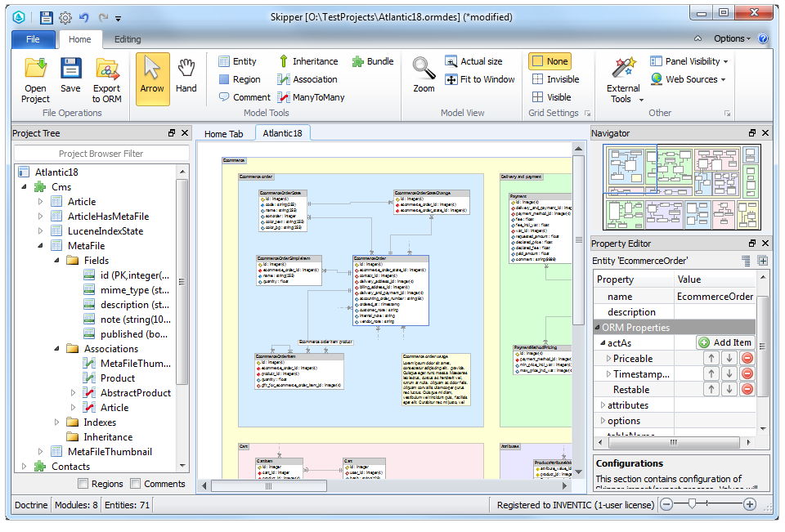785x532 pixels.
Task: Set grid to Visible
Action: (552, 97)
